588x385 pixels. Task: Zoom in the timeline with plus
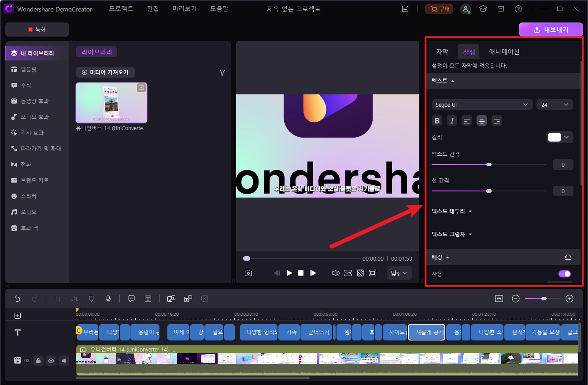click(570, 299)
